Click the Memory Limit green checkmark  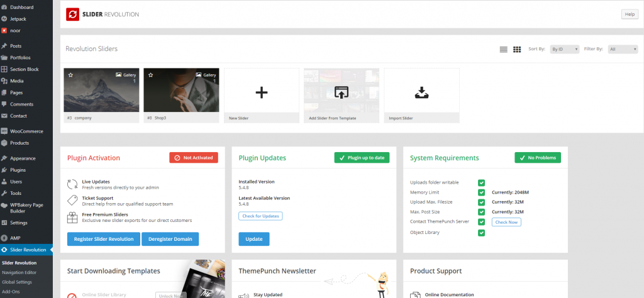tap(481, 192)
